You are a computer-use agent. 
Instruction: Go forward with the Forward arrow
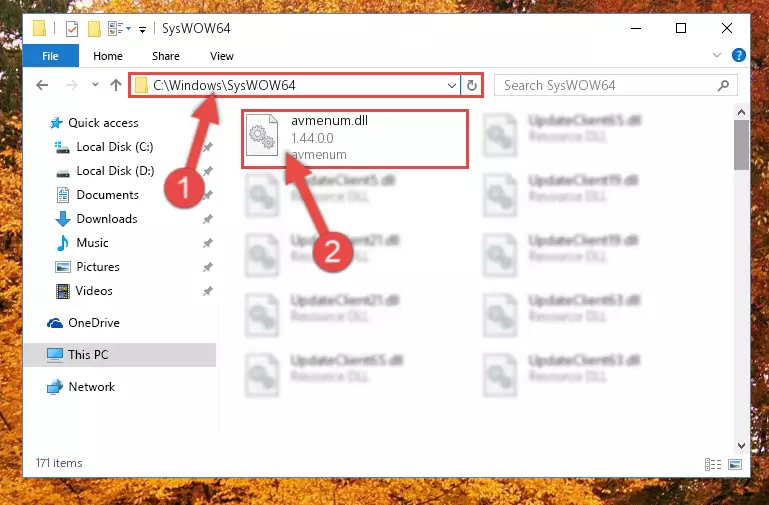point(72,85)
